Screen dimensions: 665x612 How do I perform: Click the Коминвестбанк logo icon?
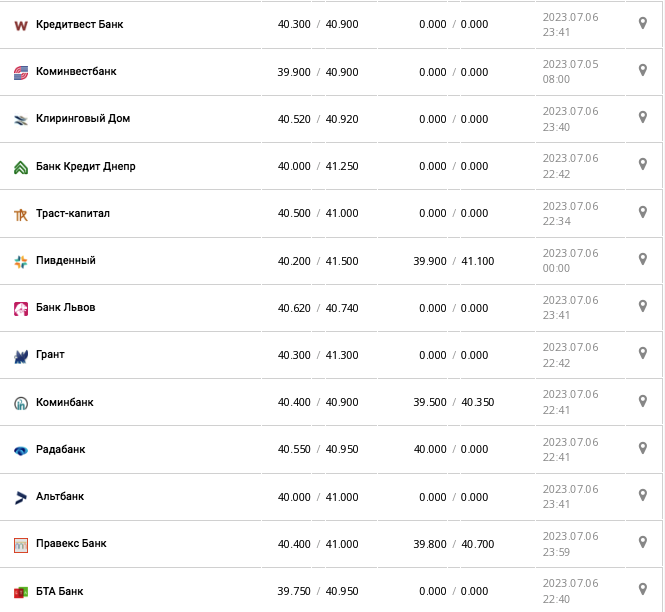[x=21, y=72]
